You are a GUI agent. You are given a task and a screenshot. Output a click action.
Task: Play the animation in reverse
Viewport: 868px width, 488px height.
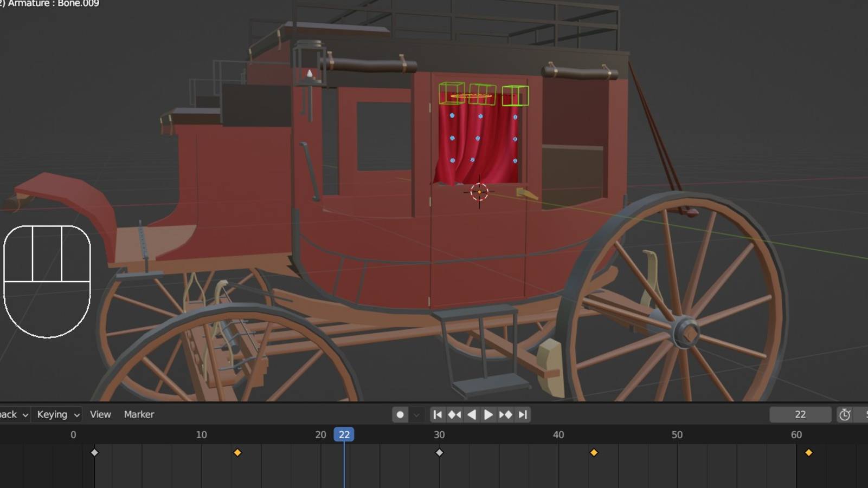point(472,414)
